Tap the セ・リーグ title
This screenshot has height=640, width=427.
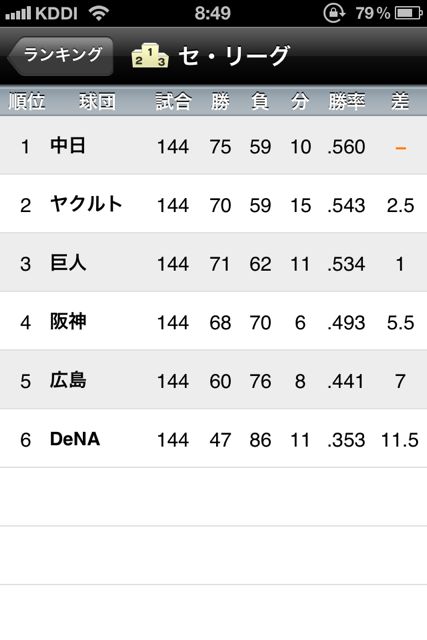click(x=234, y=55)
